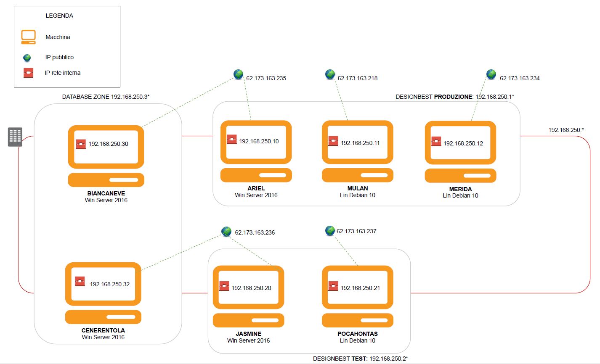Click the 192.168.250.12 IP address text
This screenshot has width=600, height=364.
click(463, 143)
